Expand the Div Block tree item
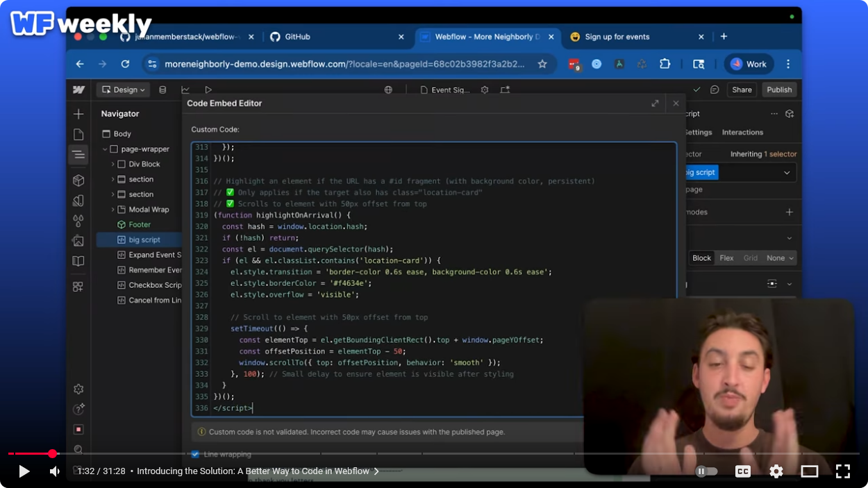This screenshot has width=868, height=488. tap(112, 165)
